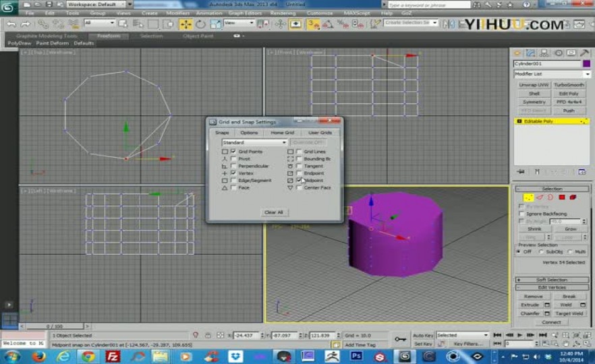Collapse the Edit Vertices rollout
Image resolution: width=595 pixels, height=364 pixels.
552,288
